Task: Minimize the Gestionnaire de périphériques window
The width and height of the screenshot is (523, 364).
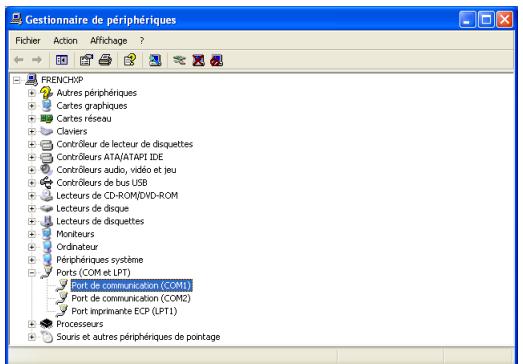Action: click(467, 20)
